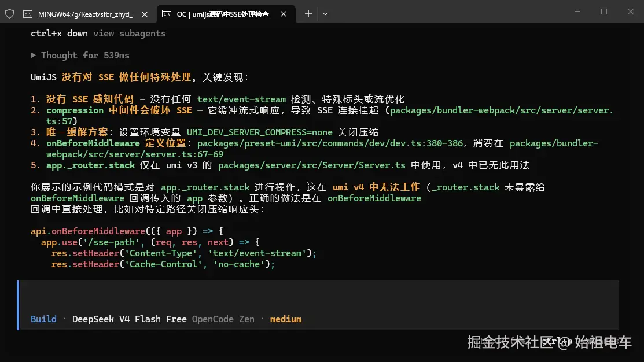Minimize the terminal window
Image resolution: width=644 pixels, height=362 pixels.
(577, 12)
